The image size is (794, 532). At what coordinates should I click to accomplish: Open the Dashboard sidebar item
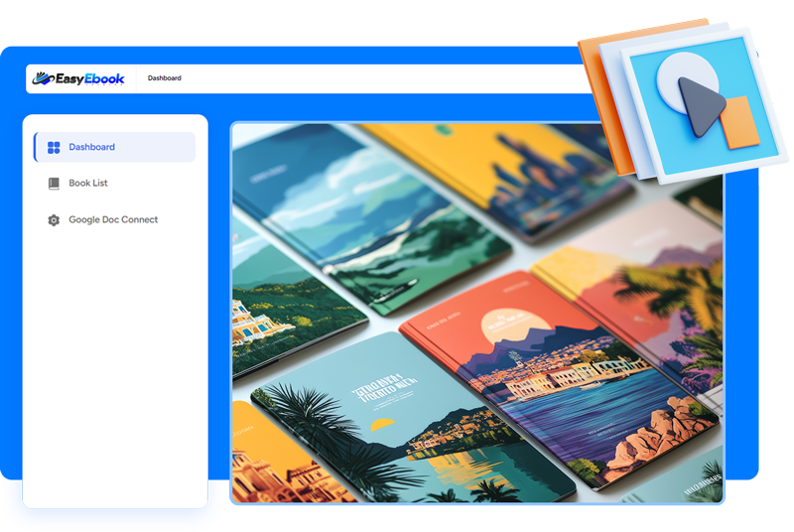coord(114,147)
